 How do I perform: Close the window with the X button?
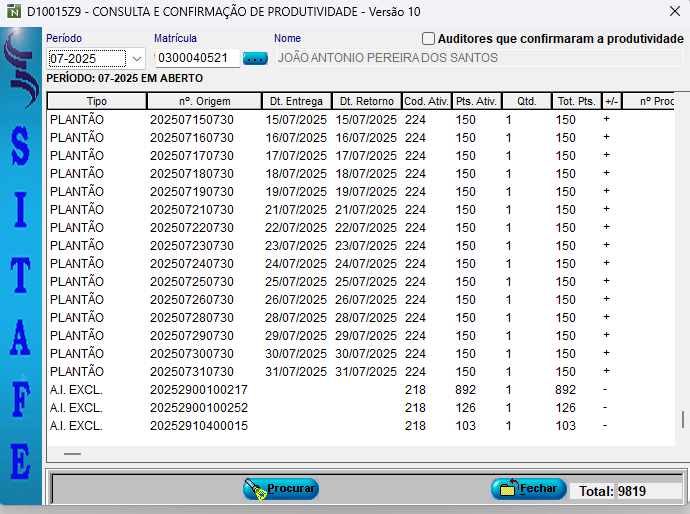click(x=673, y=11)
